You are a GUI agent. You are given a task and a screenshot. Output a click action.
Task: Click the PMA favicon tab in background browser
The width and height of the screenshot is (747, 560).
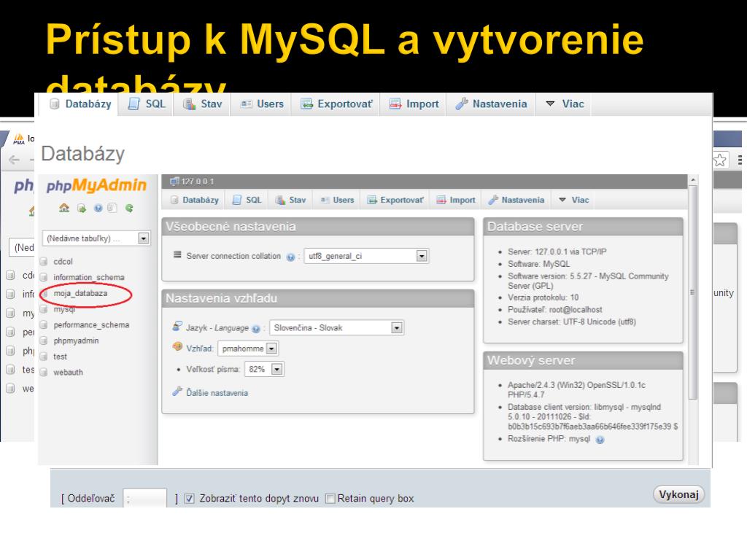click(x=19, y=139)
